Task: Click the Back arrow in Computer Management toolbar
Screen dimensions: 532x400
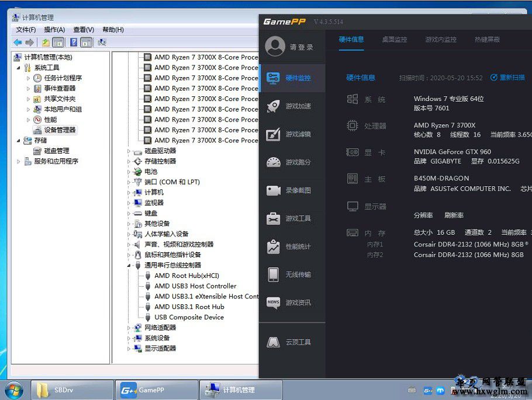Action: tap(18, 43)
